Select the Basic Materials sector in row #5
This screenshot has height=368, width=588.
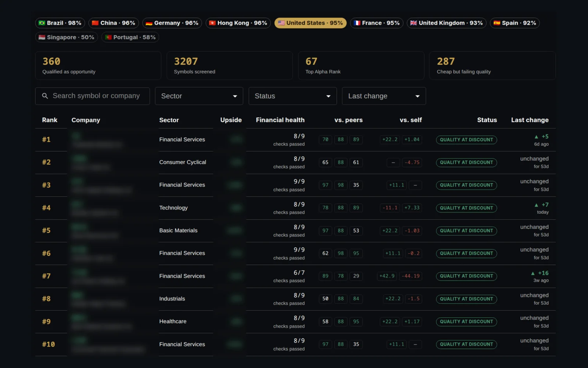[x=178, y=230]
